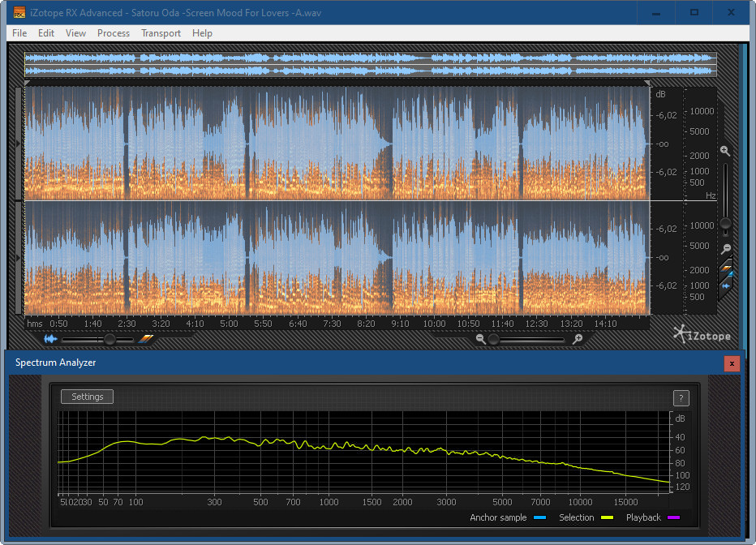This screenshot has height=545, width=756.
Task: Click the waveform/spectrogram opacity slider handle
Action: (x=110, y=340)
